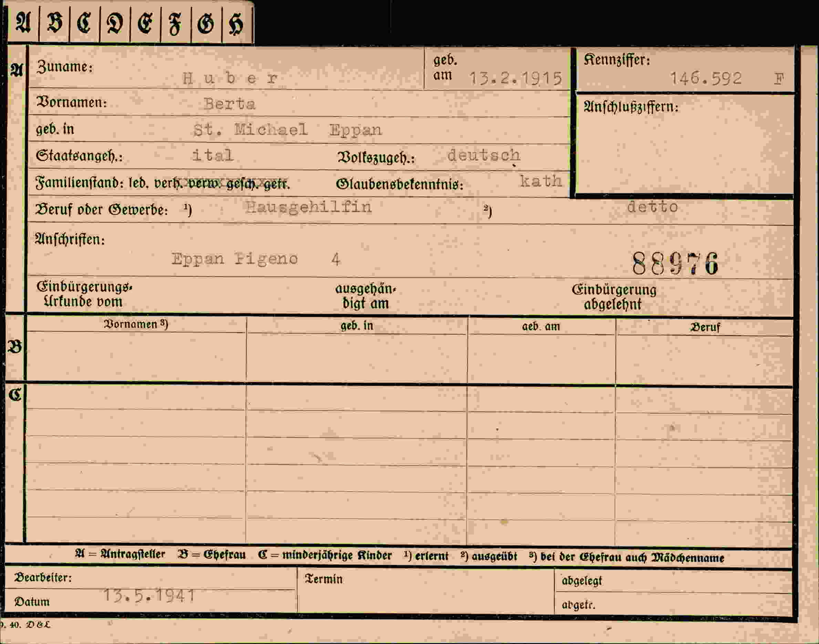Select the index tab letter D
Screen dimensions: 819x644
click(x=115, y=24)
